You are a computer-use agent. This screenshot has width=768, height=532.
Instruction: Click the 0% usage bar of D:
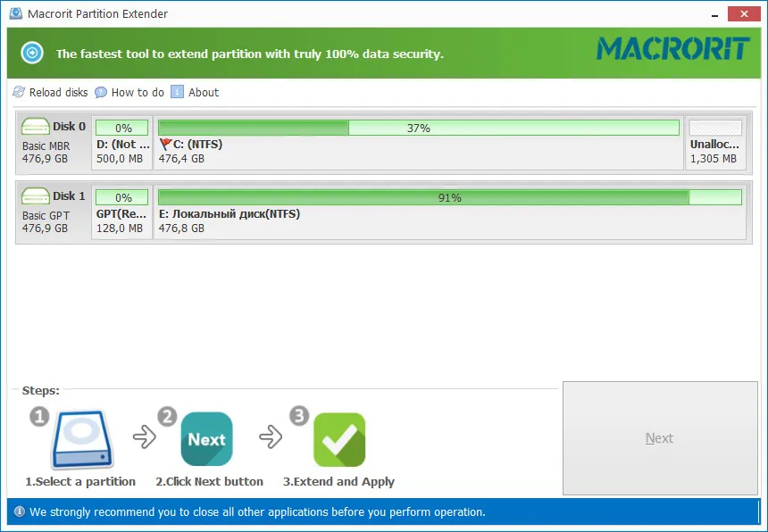(x=122, y=128)
